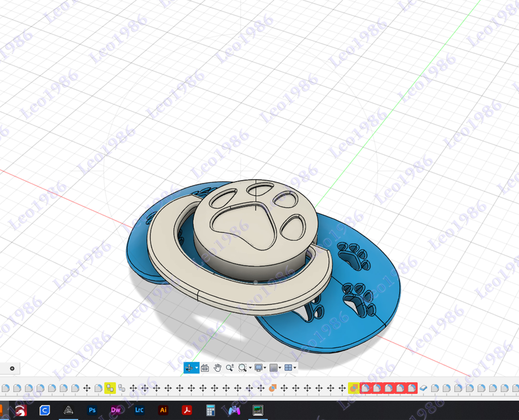Expand the Grid and Snaps dropdown arrow
The image size is (519, 420).
[x=280, y=368]
